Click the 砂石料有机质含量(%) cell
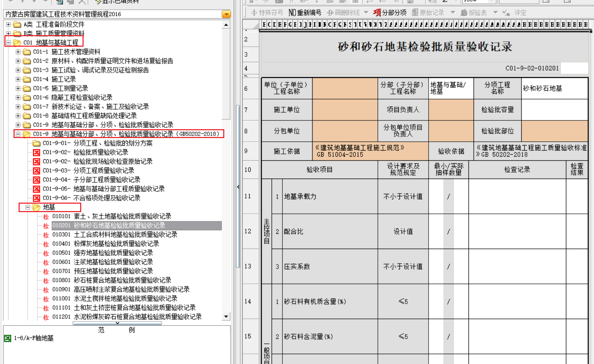The height and width of the screenshot is (364, 594). click(x=330, y=301)
